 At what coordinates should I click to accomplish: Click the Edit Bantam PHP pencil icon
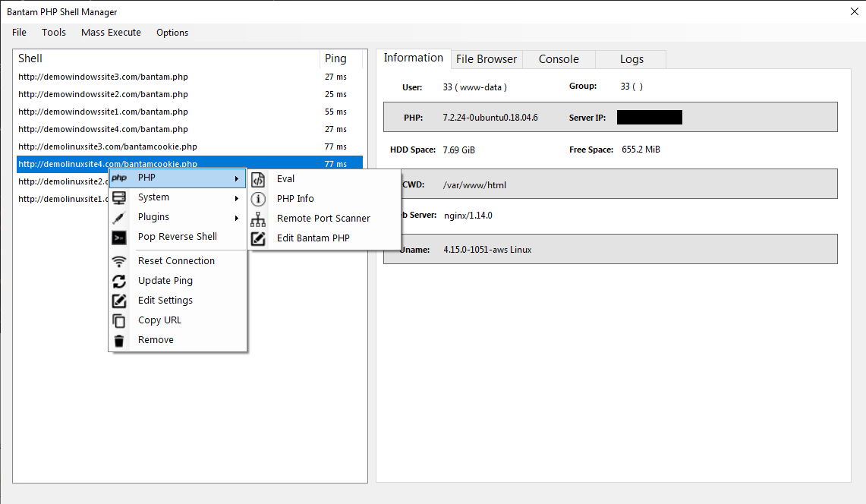coord(258,238)
